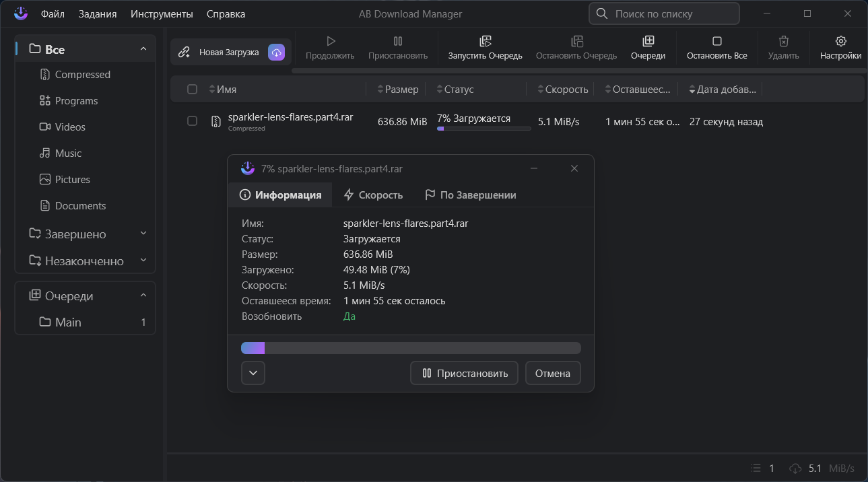Image resolution: width=868 pixels, height=482 pixels.
Task: Expand download details with chevron button
Action: [x=253, y=373]
